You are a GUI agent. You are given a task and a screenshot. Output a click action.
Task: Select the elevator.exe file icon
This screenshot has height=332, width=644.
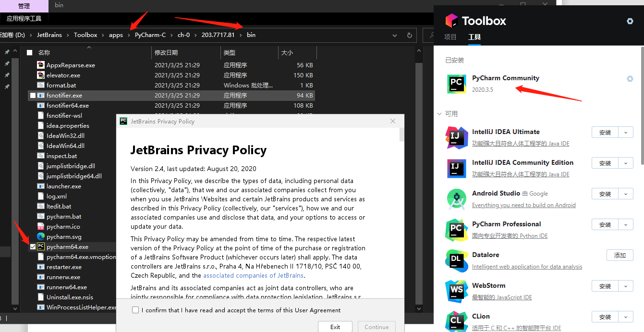pyautogui.click(x=41, y=75)
